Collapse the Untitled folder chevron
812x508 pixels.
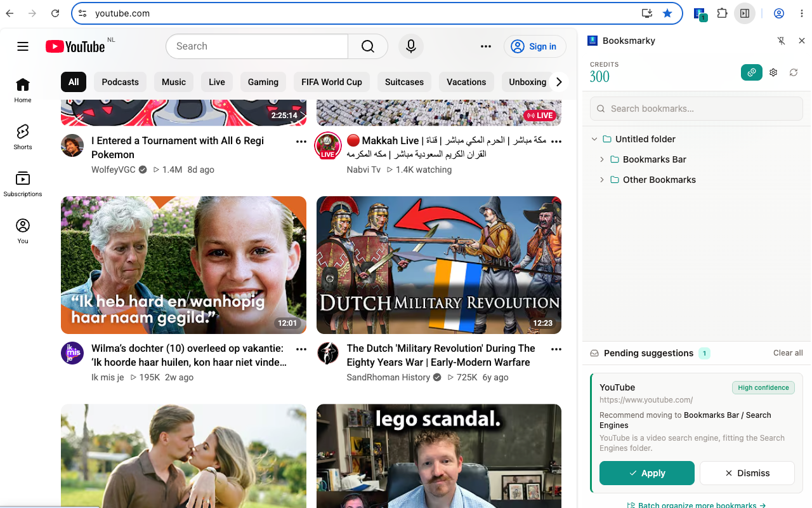click(594, 139)
